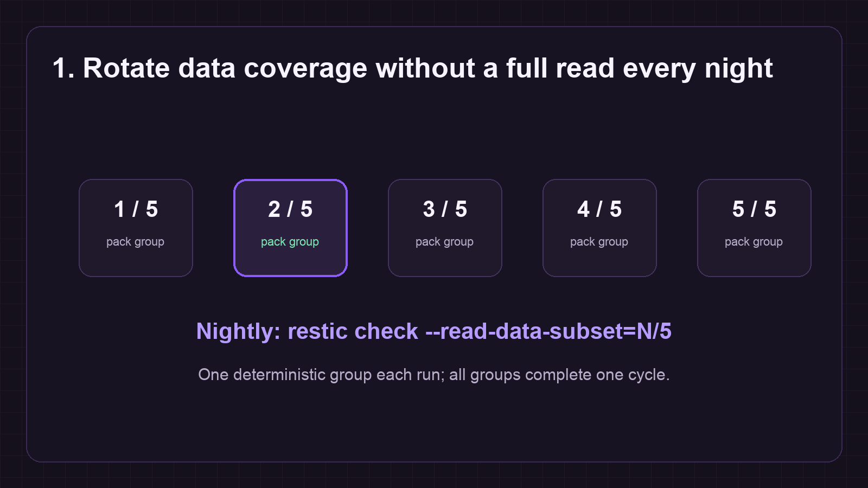Click the 'One deterministic group each run' caption
Viewport: 868px width, 488px height.
click(434, 375)
